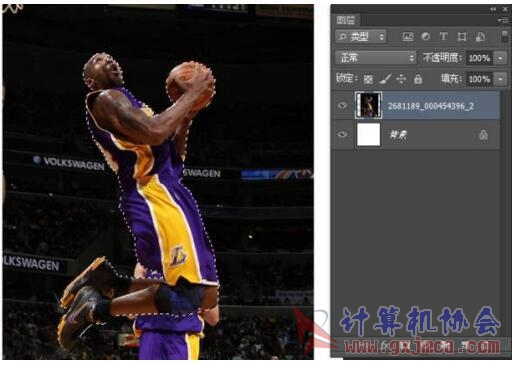The height and width of the screenshot is (365, 515).
Task: Filter for smart objects
Action: coord(480,37)
